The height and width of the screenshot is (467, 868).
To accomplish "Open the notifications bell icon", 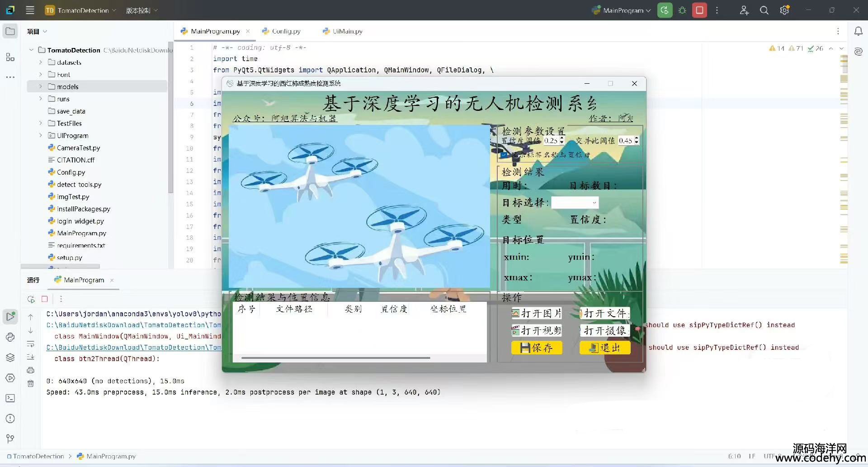I will click(x=858, y=31).
